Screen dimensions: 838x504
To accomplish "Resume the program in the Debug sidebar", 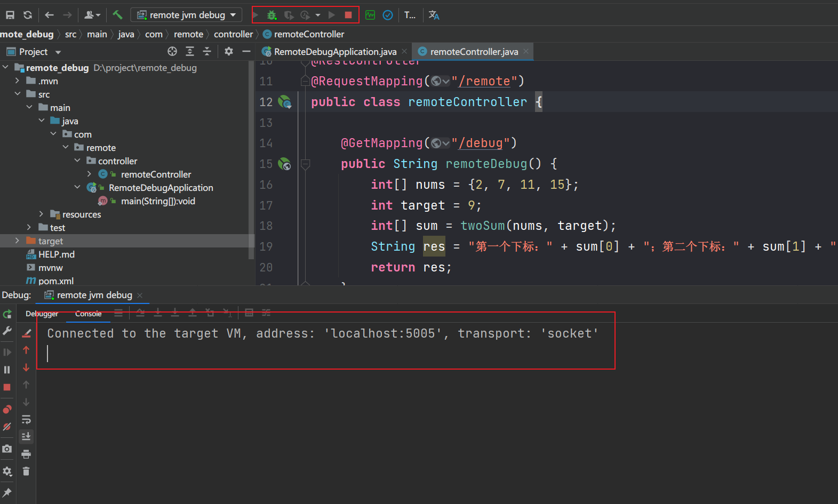I will coord(7,352).
